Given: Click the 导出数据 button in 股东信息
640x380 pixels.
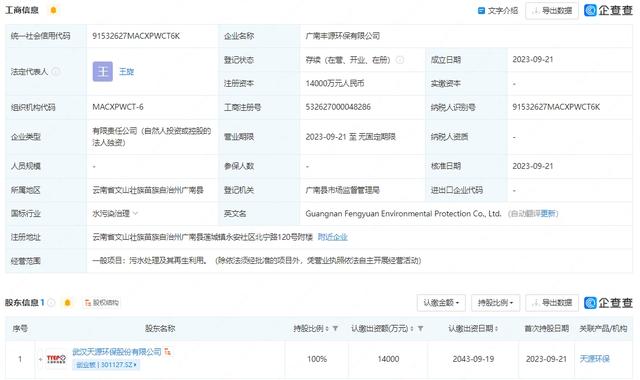Looking at the screenshot, I should coord(552,303).
